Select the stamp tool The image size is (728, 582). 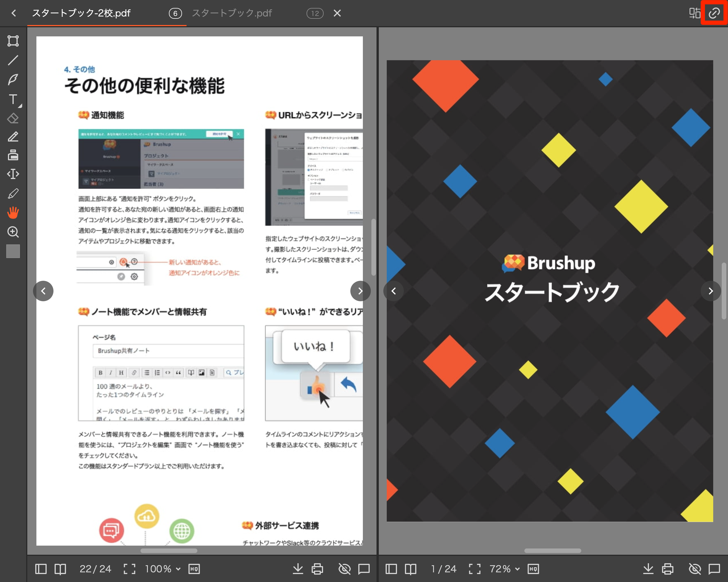point(13,155)
